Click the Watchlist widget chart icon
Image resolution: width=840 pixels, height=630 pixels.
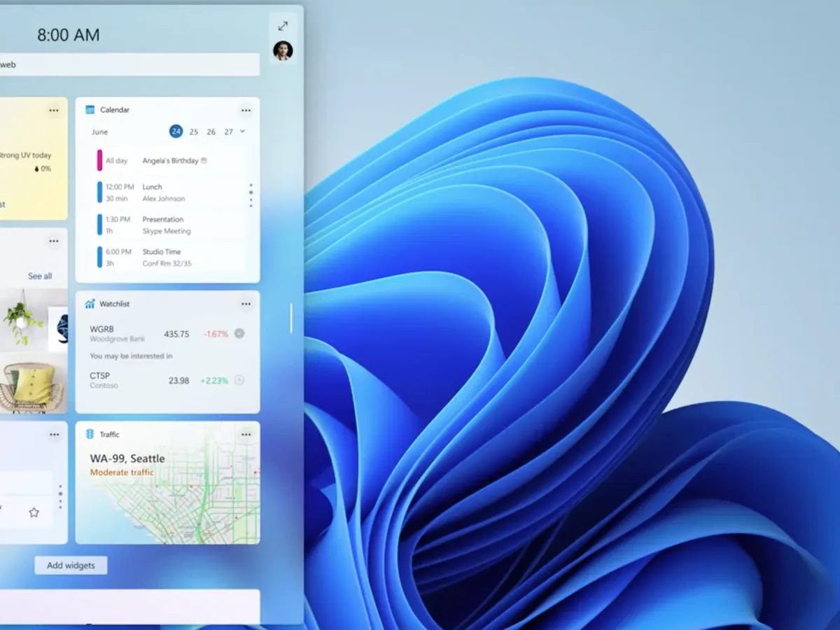[x=90, y=304]
